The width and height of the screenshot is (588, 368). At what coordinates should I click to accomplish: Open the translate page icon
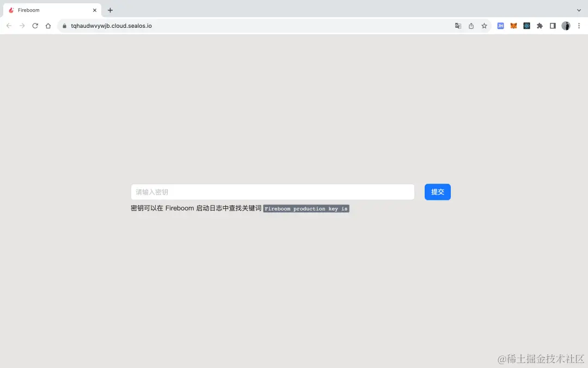point(458,26)
